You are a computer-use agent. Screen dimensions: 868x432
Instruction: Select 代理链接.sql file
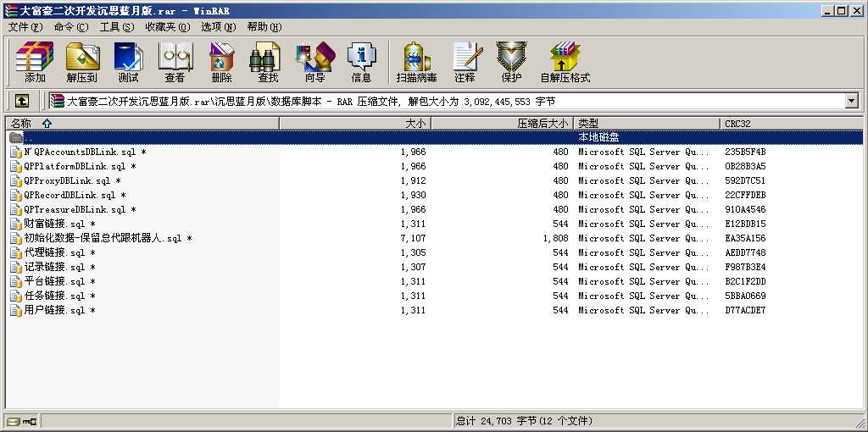click(x=60, y=252)
